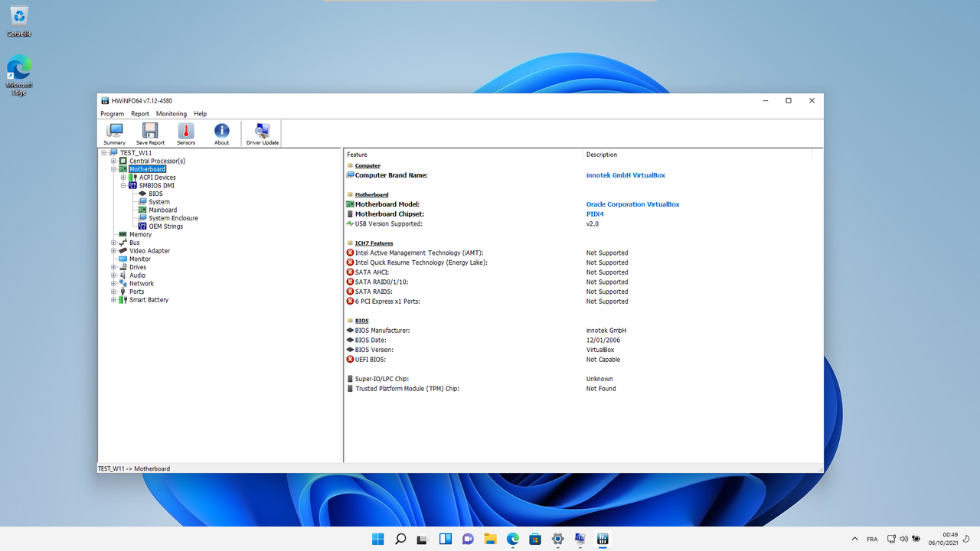The width and height of the screenshot is (980, 551).
Task: Click the Memory module icon
Action: pos(123,234)
